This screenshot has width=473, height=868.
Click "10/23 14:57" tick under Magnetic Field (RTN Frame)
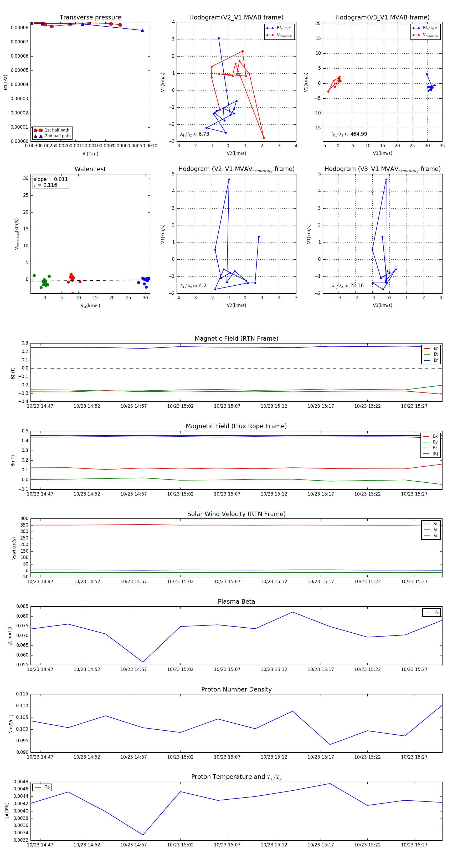pos(134,406)
